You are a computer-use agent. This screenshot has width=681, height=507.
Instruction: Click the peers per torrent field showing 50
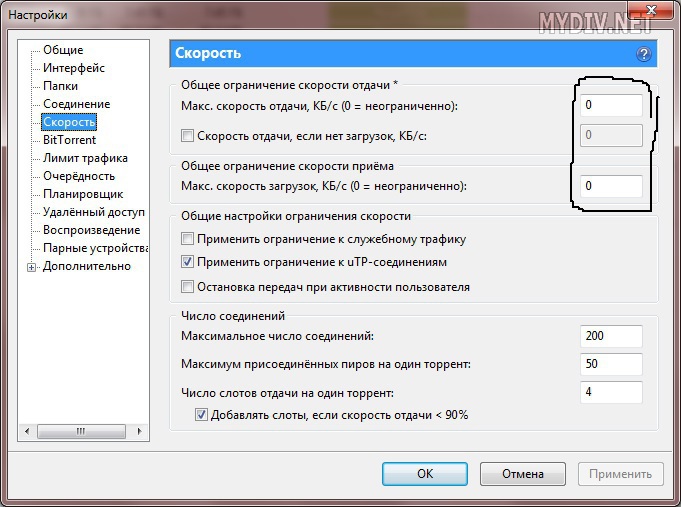point(611,364)
